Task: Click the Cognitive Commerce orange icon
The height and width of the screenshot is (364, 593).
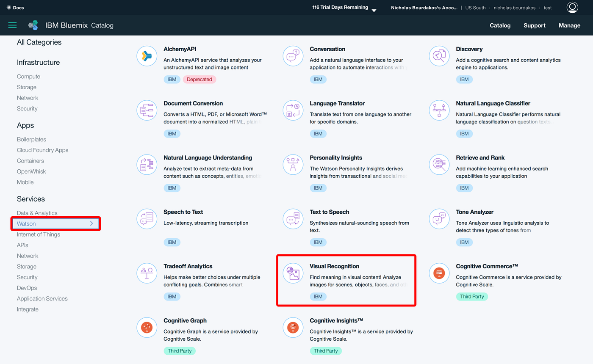Action: 439,273
